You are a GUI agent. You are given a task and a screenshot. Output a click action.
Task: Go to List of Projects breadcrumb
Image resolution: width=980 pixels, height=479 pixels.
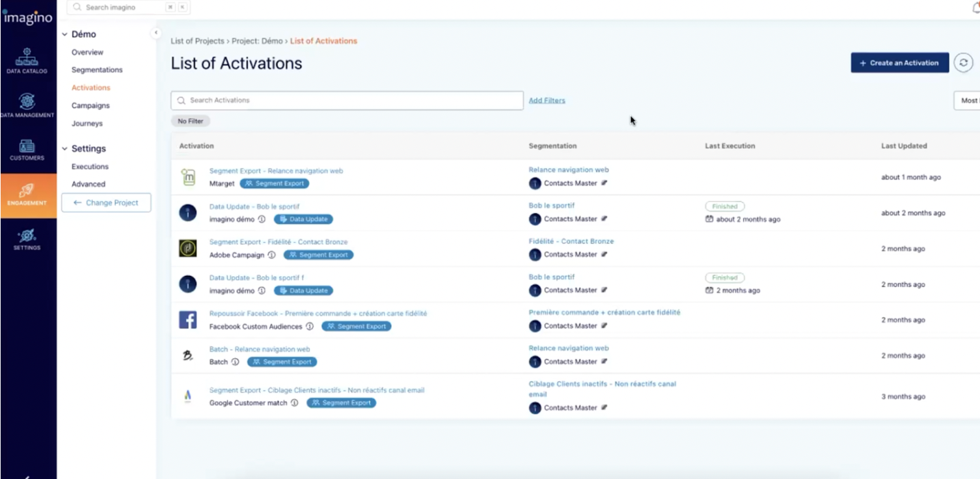[x=197, y=41]
